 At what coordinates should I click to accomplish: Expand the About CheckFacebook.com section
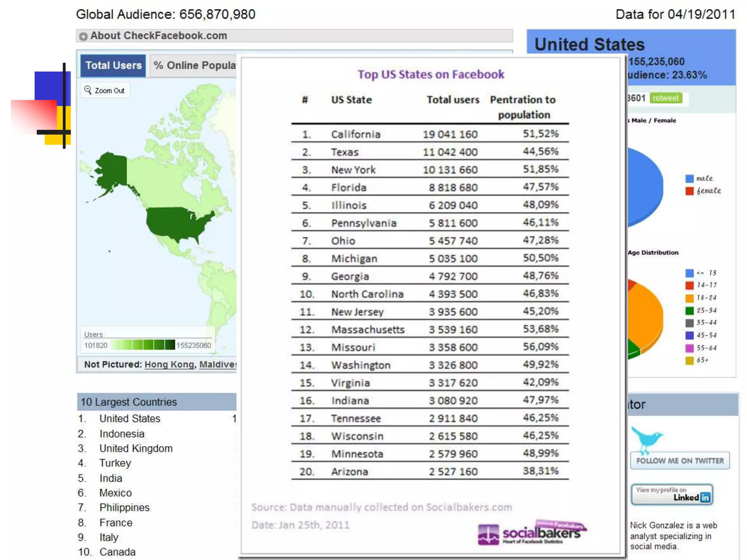(84, 36)
